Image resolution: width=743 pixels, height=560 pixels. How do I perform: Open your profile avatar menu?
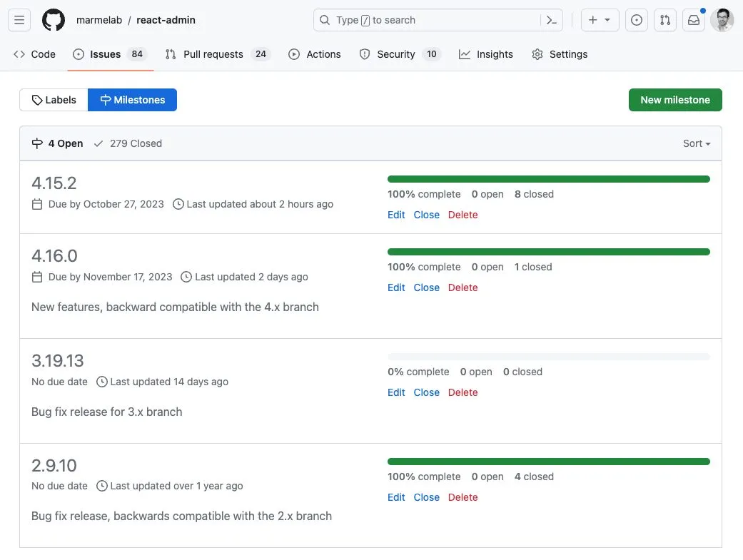(722, 20)
